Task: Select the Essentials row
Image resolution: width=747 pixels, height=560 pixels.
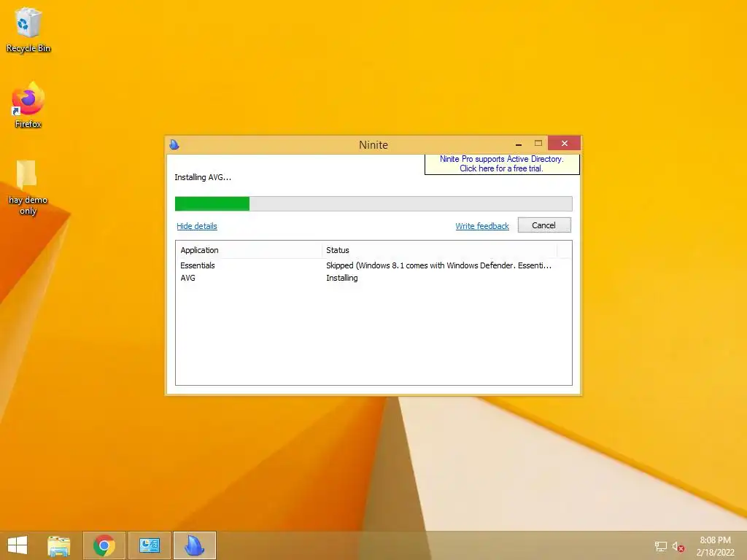Action: click(373, 265)
